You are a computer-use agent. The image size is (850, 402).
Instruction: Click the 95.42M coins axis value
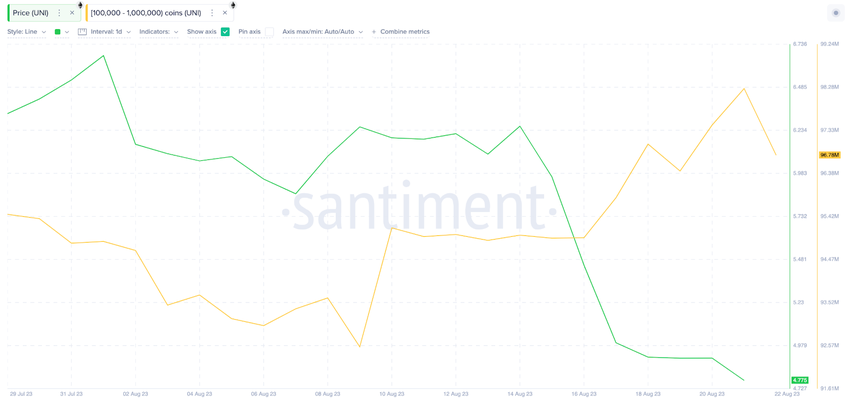830,216
